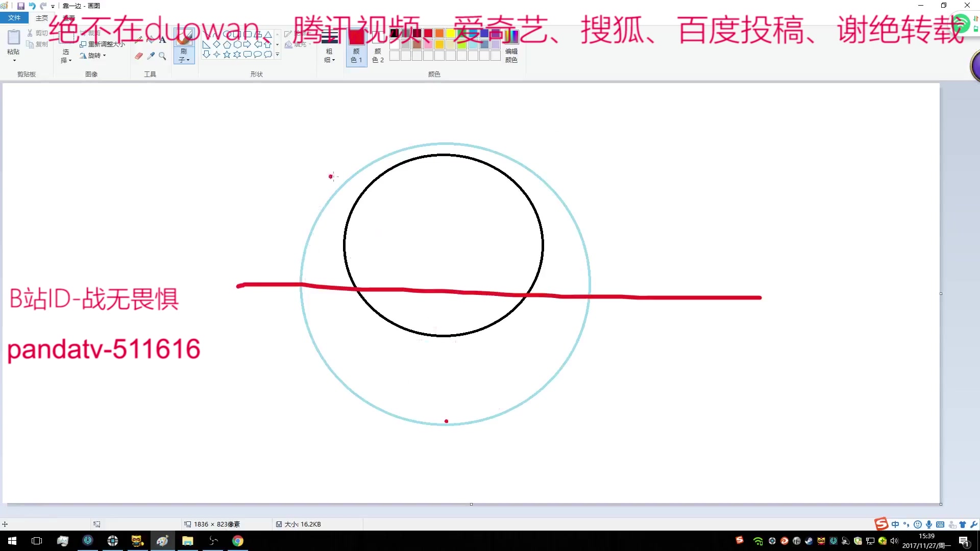
Task: Pick the pink color swatch
Action: tap(428, 44)
